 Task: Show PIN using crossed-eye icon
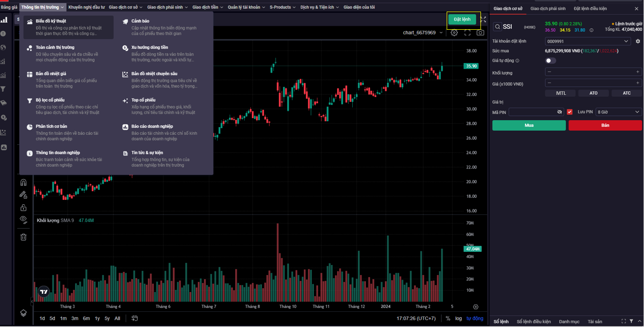[x=559, y=112]
